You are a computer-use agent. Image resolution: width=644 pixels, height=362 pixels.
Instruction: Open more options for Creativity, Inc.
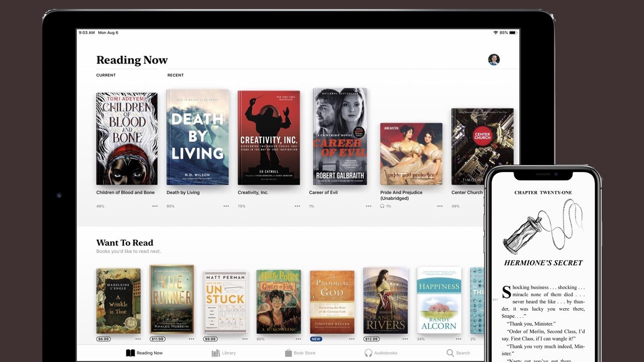297,206
